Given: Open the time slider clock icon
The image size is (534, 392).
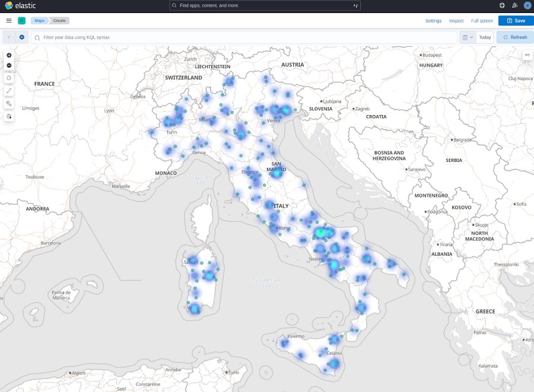Looking at the screenshot, I should (x=9, y=116).
